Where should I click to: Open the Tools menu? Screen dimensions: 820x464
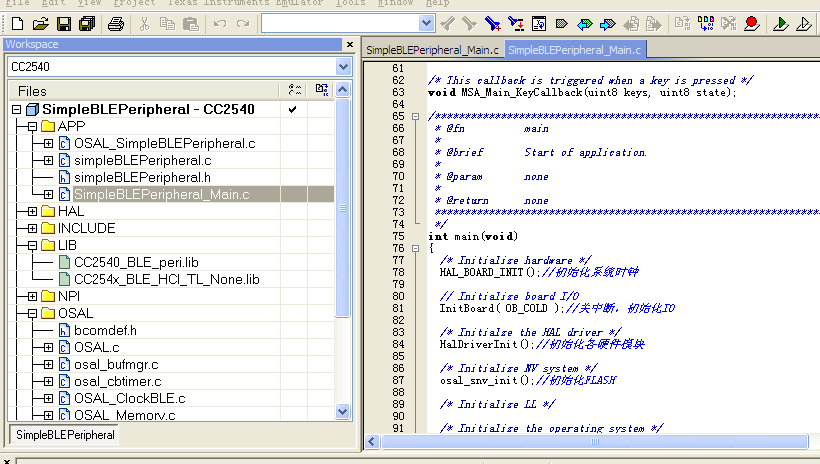tap(350, 3)
